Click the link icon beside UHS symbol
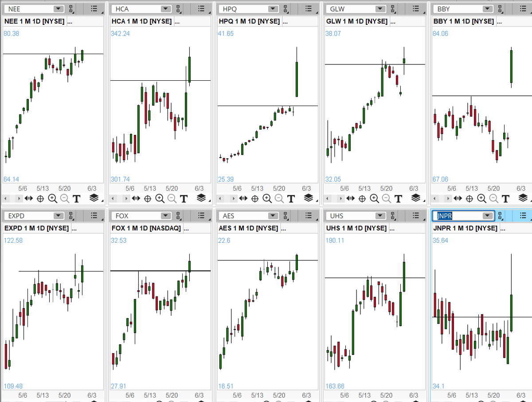 [x=393, y=216]
